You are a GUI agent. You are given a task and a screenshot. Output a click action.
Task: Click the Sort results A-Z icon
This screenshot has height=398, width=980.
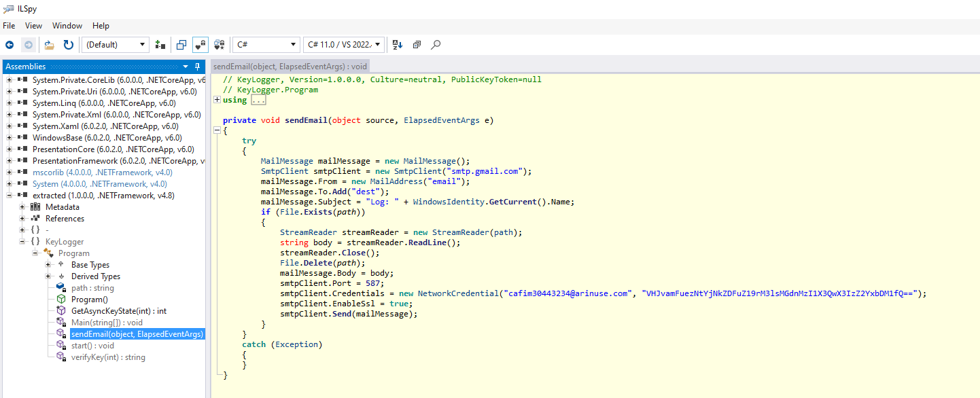tap(398, 45)
